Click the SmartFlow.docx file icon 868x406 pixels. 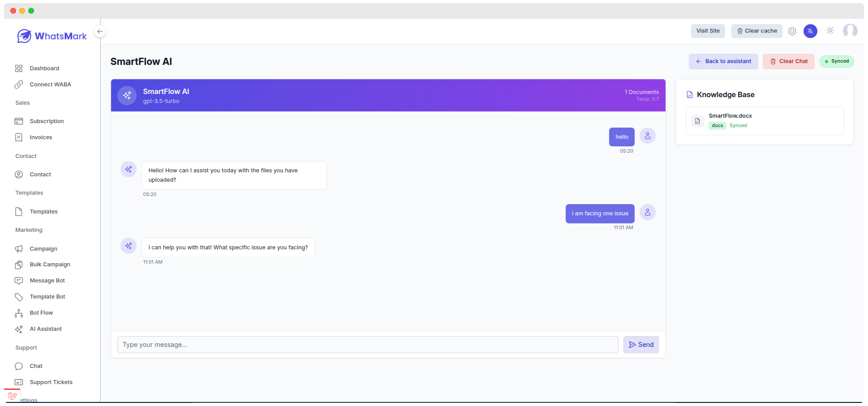coord(697,121)
